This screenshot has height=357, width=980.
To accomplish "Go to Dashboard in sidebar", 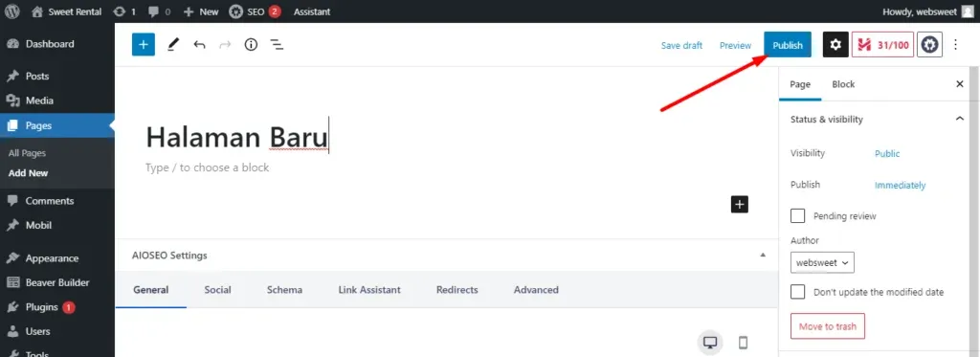I will (x=50, y=44).
